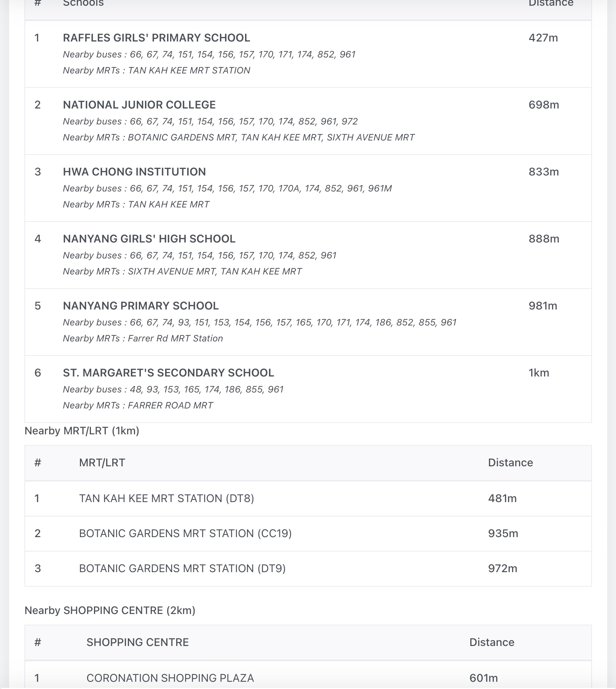The image size is (616, 689).
Task: Click Distance header in Shopping Centre table
Action: click(x=492, y=643)
